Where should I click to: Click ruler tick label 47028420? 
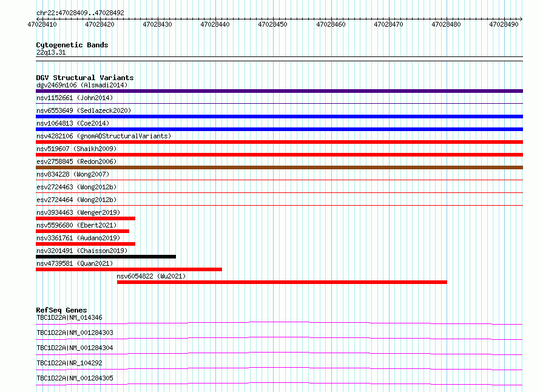tap(100, 24)
